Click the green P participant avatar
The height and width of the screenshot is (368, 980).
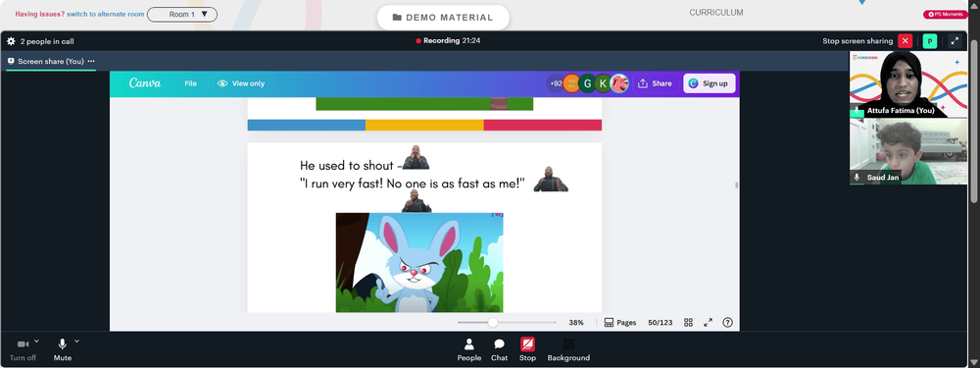pos(930,41)
